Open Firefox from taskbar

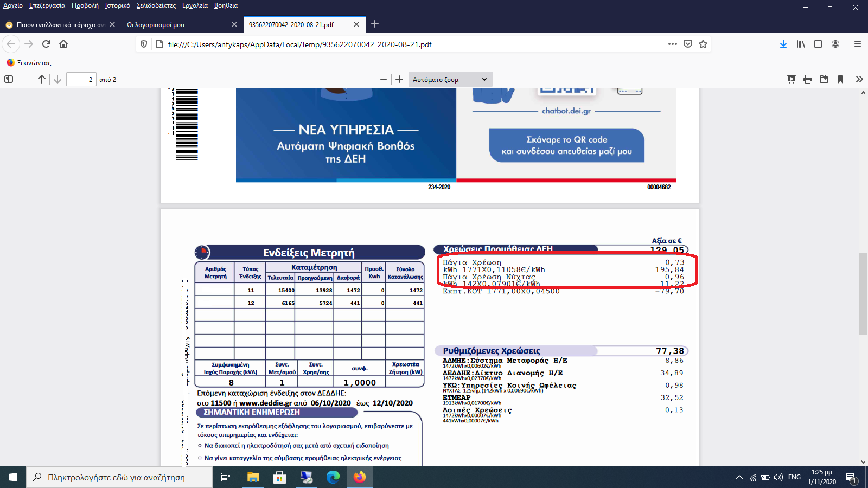[359, 477]
